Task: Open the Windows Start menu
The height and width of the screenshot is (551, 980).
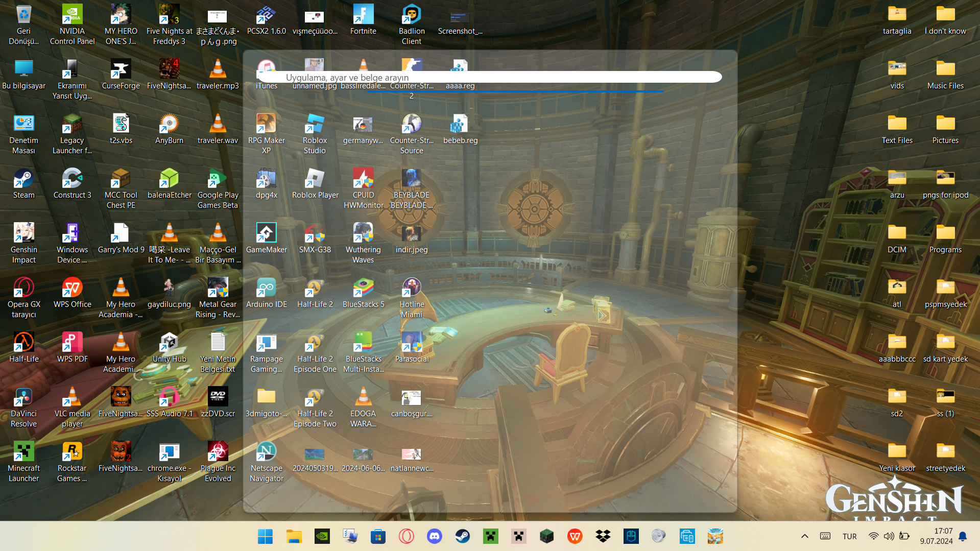Action: tap(265, 536)
